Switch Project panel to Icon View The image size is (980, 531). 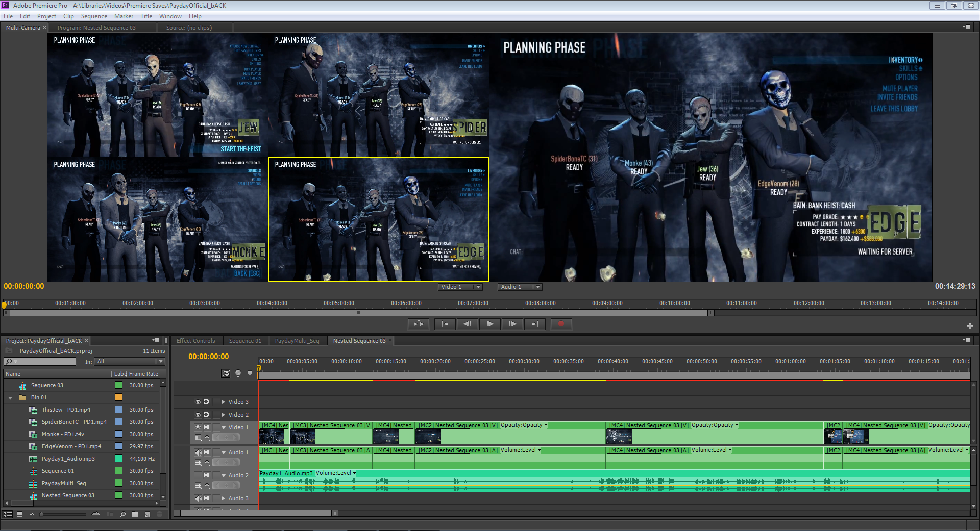click(19, 514)
